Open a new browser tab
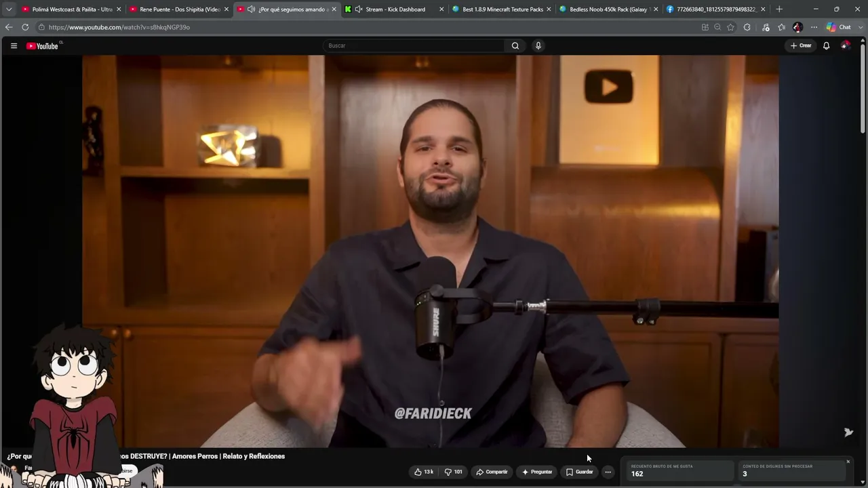Image resolution: width=868 pixels, height=488 pixels. pyautogui.click(x=779, y=9)
